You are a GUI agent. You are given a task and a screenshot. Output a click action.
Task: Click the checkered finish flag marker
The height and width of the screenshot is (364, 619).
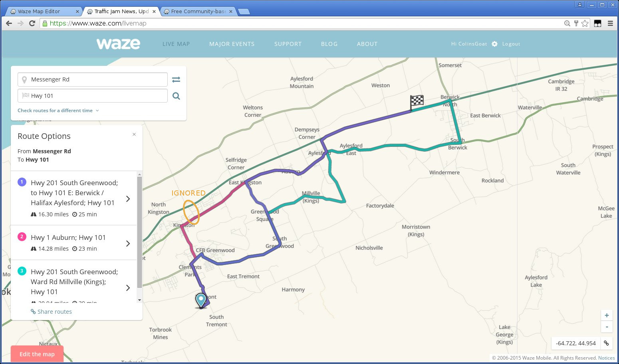(417, 101)
